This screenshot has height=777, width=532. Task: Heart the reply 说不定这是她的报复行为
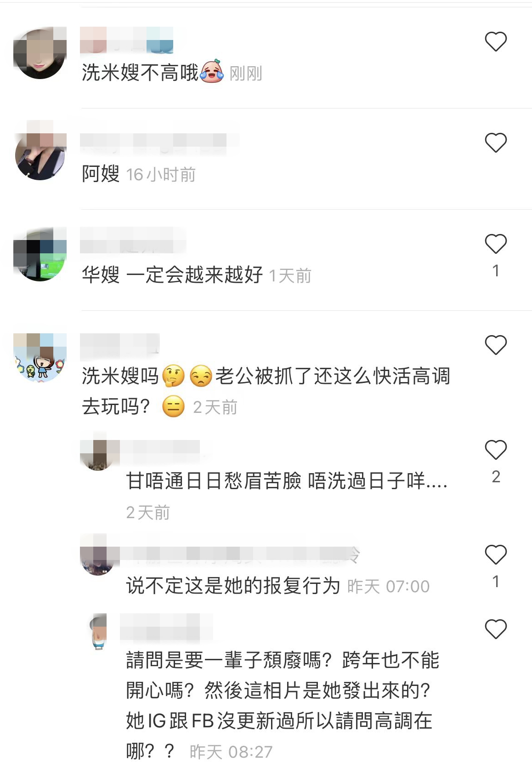pos(496,554)
